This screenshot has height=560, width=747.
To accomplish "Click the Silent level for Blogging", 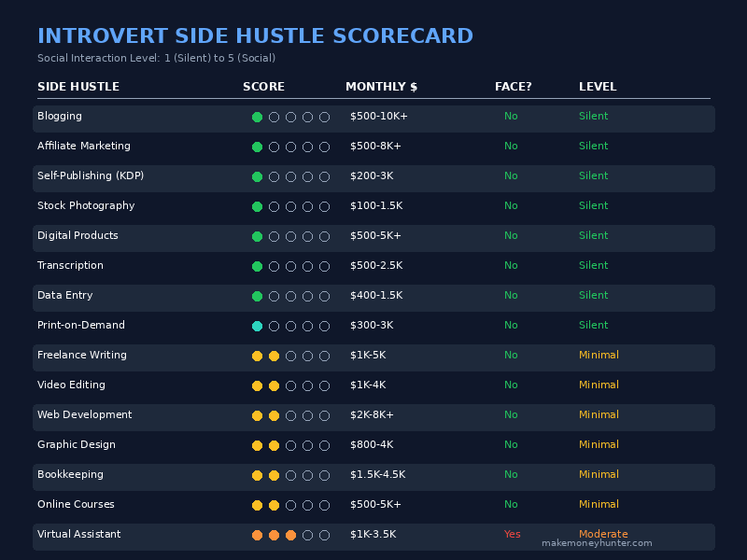I will tap(593, 116).
